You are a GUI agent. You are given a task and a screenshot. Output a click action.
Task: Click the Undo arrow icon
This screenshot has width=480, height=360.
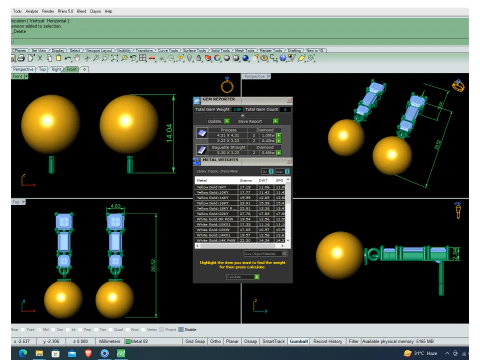coord(68,58)
